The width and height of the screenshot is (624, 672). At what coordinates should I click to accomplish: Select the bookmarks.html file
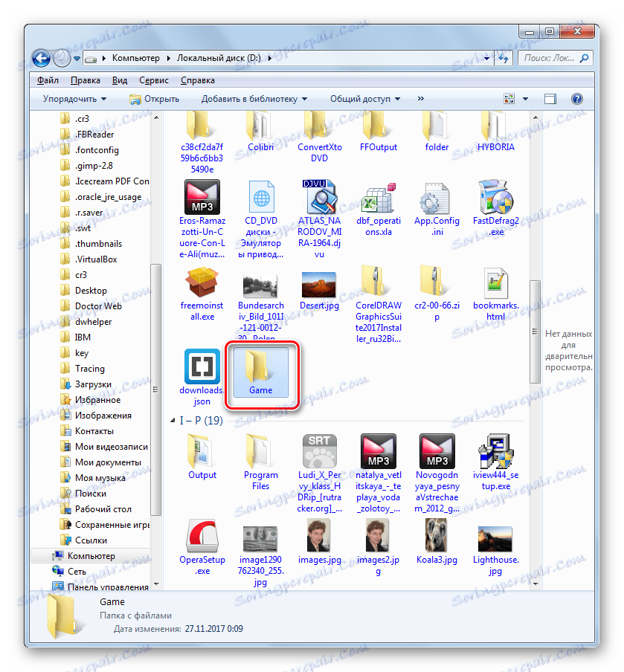496,294
